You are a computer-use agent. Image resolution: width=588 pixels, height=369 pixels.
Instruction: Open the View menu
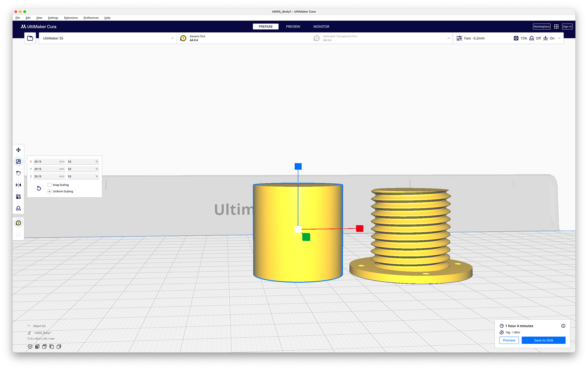click(39, 18)
